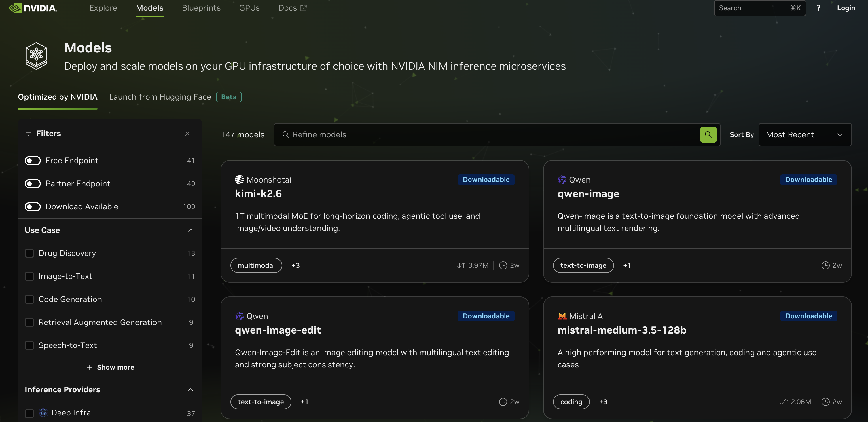868x422 pixels.
Task: Click the Models hexagon icon
Action: coord(36,56)
